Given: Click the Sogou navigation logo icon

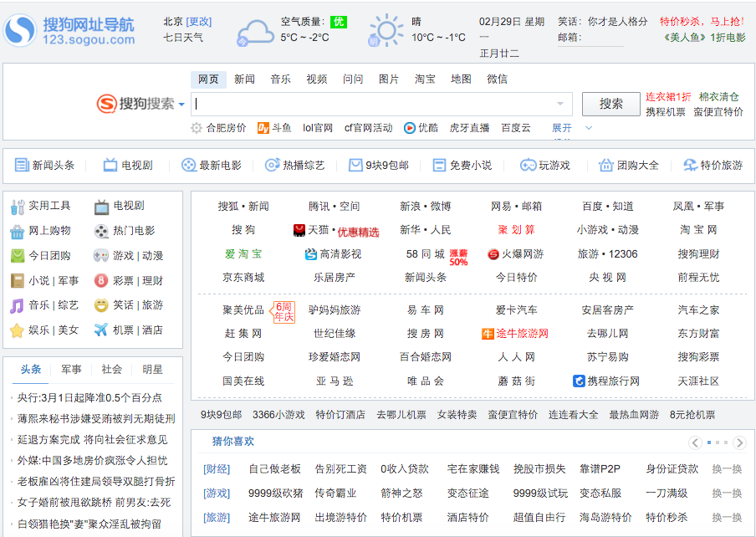Looking at the screenshot, I should click(x=20, y=30).
